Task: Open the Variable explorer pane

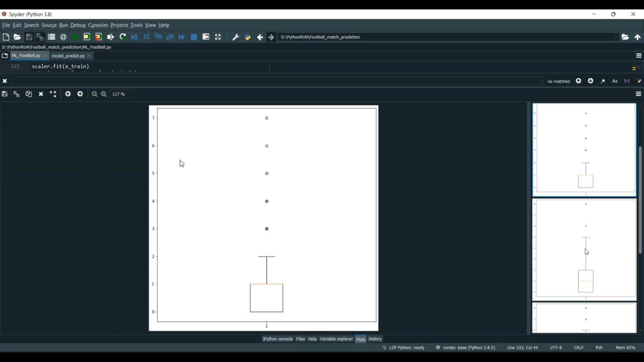Action: pos(336,339)
